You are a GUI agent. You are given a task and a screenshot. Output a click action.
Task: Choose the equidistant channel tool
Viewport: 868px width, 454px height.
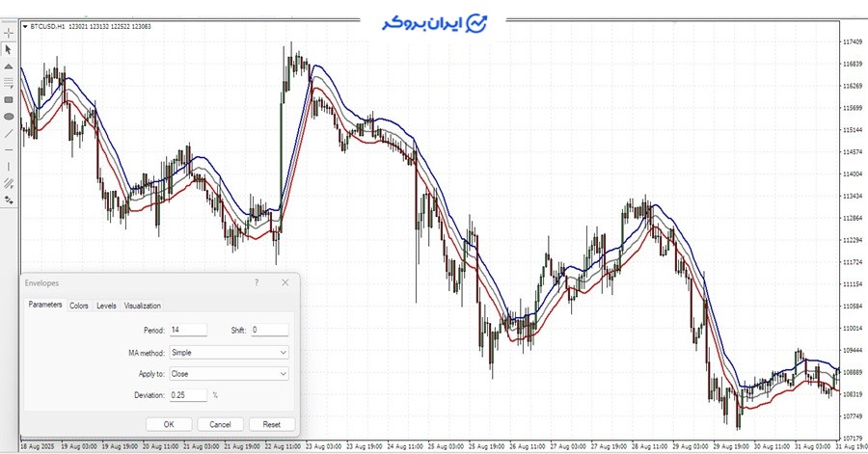(9, 182)
